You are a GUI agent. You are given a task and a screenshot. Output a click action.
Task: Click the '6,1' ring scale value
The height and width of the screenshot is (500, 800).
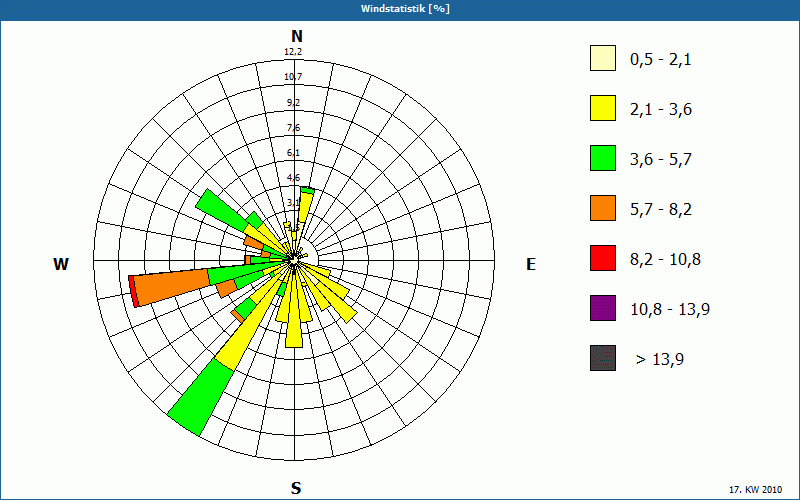tap(293, 153)
